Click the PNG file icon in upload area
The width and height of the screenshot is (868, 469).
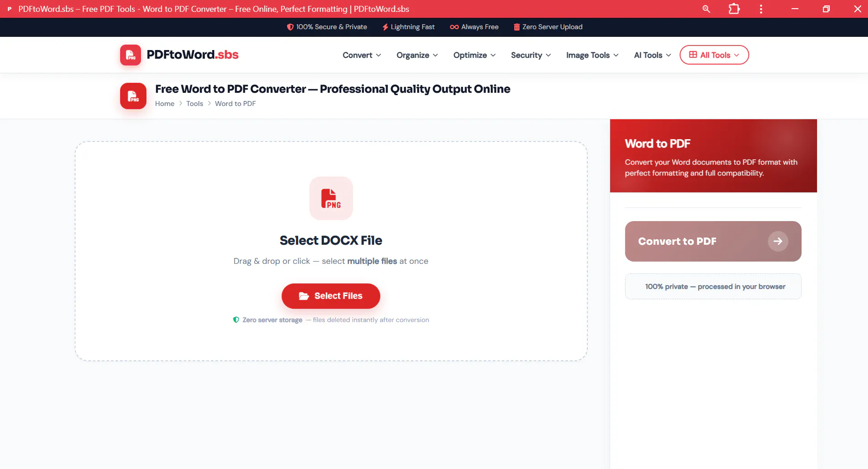pyautogui.click(x=331, y=198)
